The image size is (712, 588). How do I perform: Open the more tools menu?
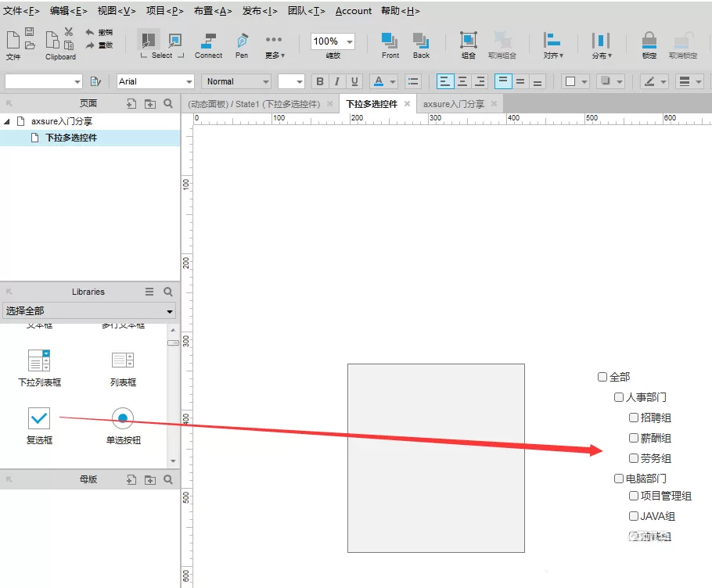tap(275, 45)
